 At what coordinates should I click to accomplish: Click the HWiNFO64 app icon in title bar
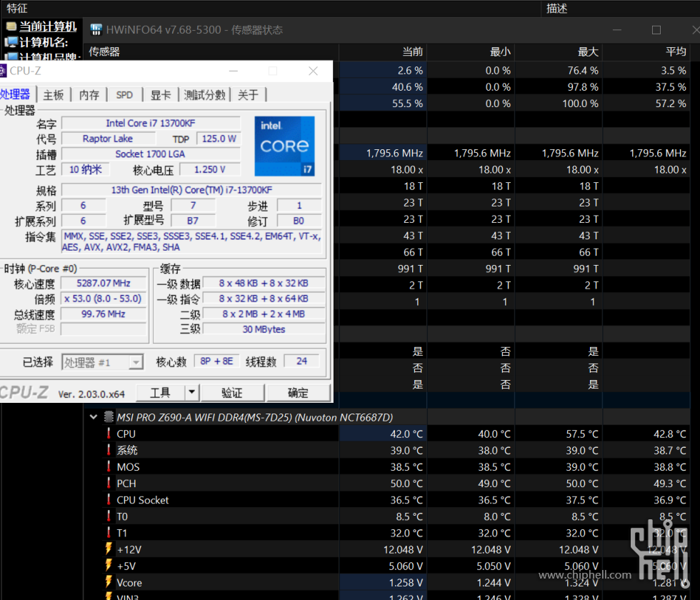[96, 30]
